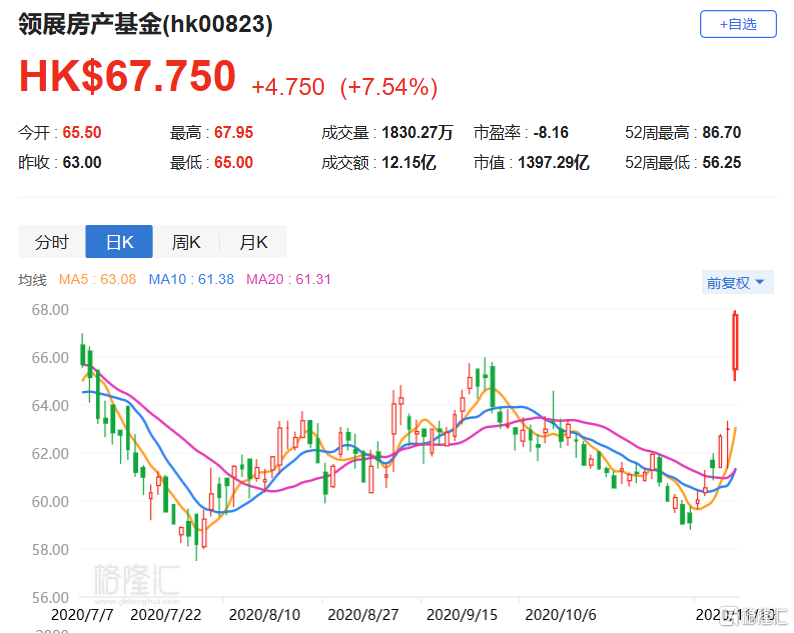This screenshot has height=633, width=794.
Task: Click the HK$67.750 current price
Action: click(128, 77)
